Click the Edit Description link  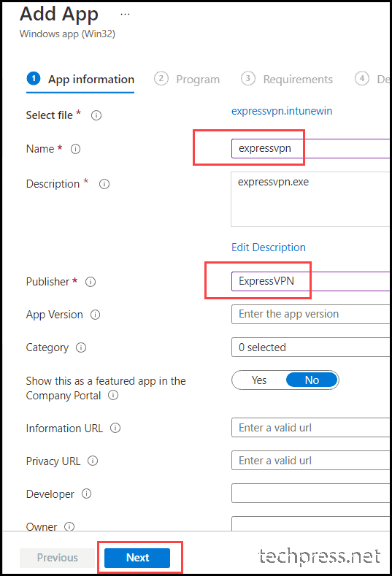click(x=269, y=247)
